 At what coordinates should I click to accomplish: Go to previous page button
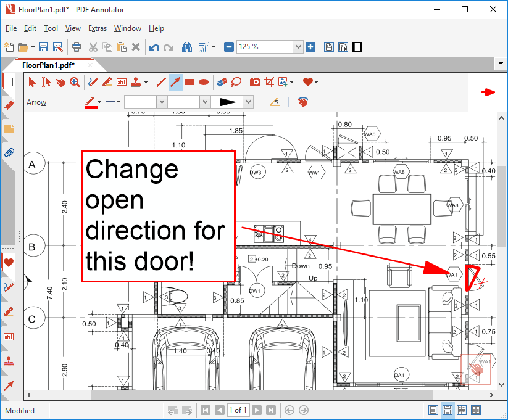coord(220,410)
